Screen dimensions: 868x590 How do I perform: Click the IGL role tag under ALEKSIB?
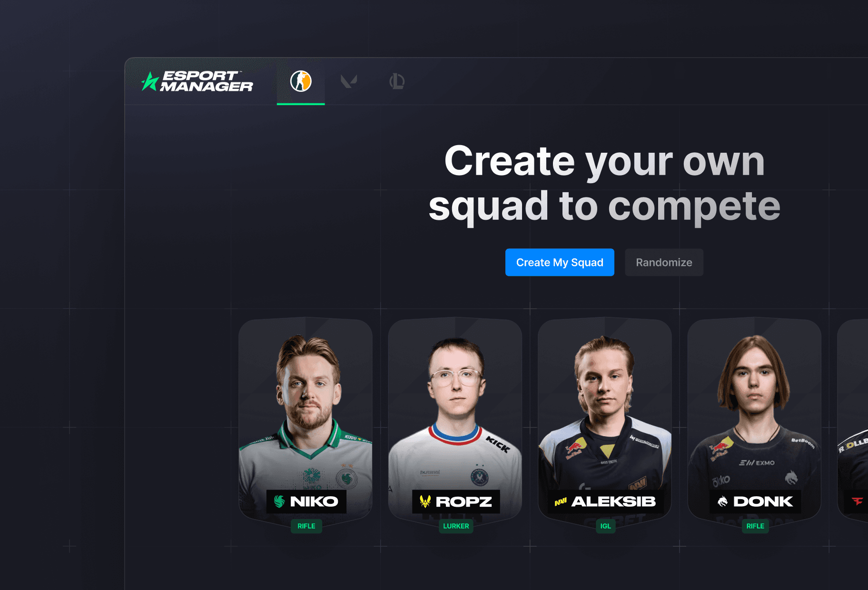(x=605, y=526)
